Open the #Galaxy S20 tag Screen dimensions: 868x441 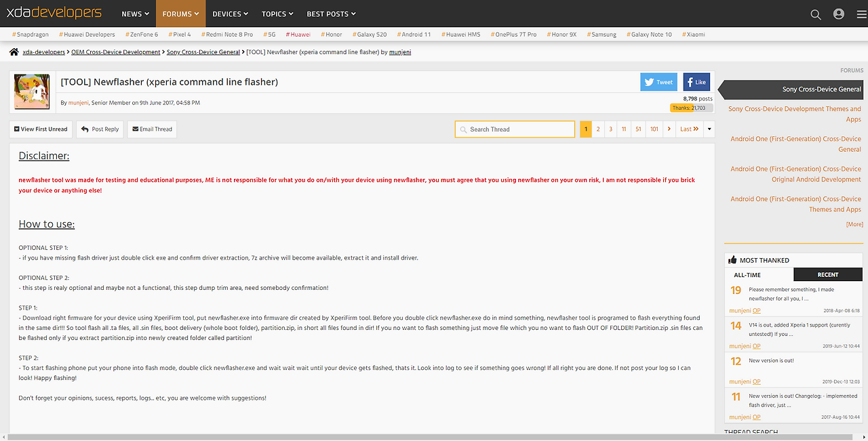click(x=370, y=35)
